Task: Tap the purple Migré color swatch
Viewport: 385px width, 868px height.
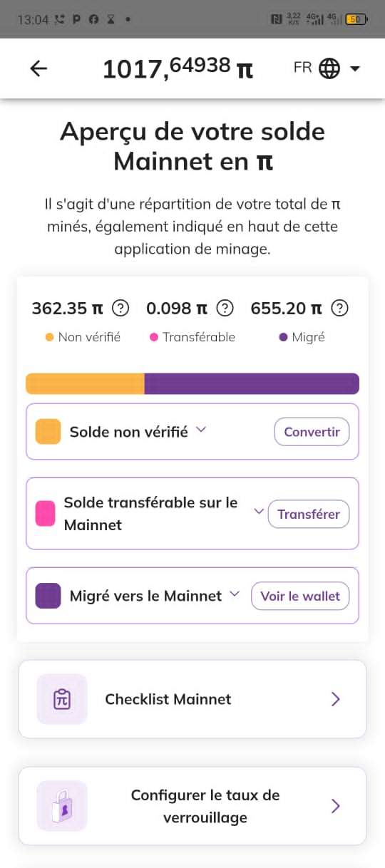Action: coord(48,596)
